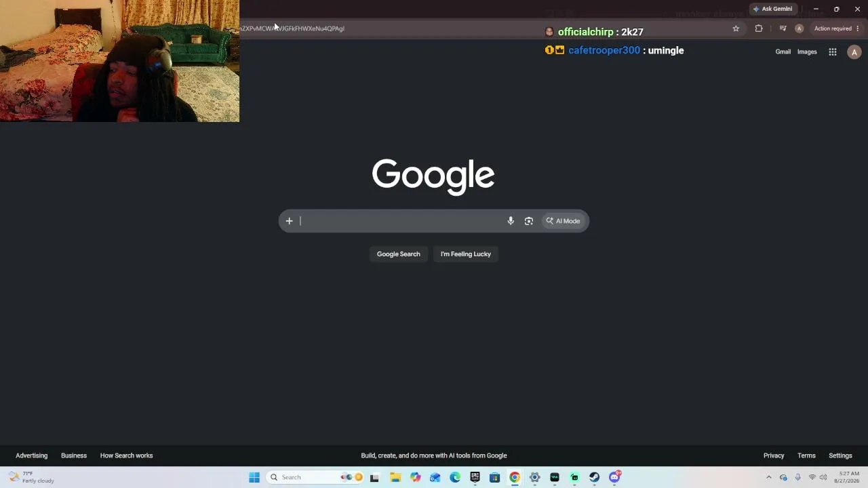868x488 pixels.
Task: Open the black waveform app on the taskbar
Action: [x=555, y=477]
